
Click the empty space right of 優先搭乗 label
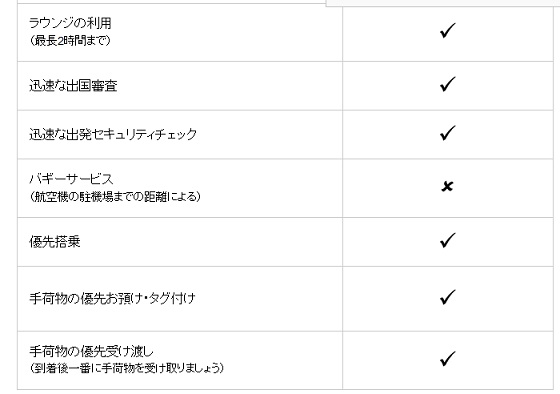211,242
